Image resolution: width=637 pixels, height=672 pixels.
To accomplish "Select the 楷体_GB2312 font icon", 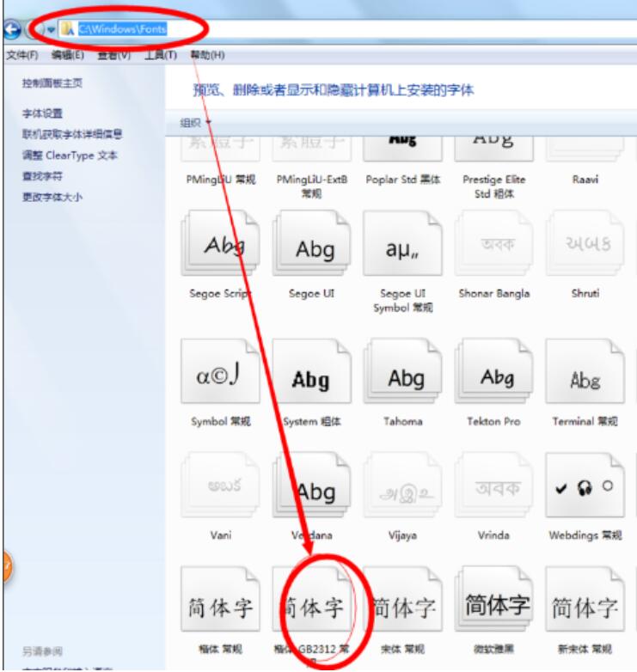I will coord(312,599).
